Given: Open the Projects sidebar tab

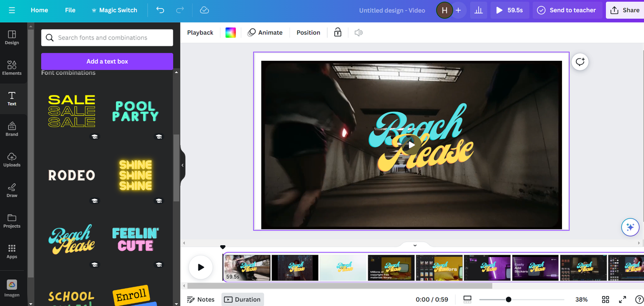Looking at the screenshot, I should click(x=12, y=221).
